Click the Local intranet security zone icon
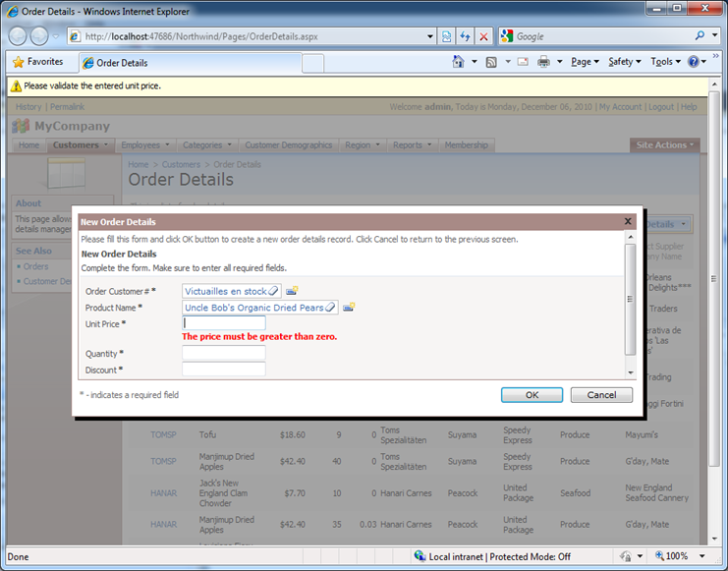The width and height of the screenshot is (728, 571). click(x=420, y=555)
